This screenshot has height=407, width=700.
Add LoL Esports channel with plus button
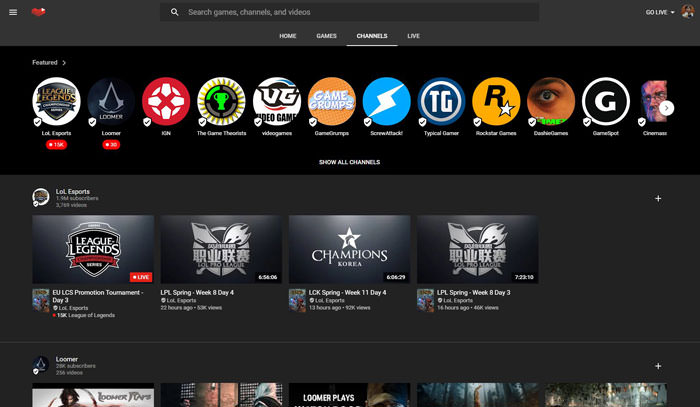[x=658, y=198]
